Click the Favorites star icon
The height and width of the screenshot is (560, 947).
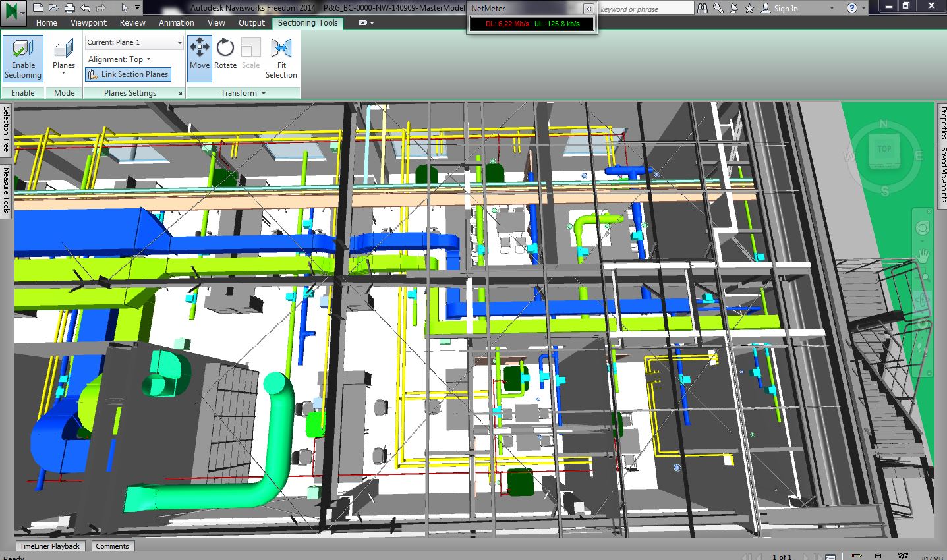point(749,8)
